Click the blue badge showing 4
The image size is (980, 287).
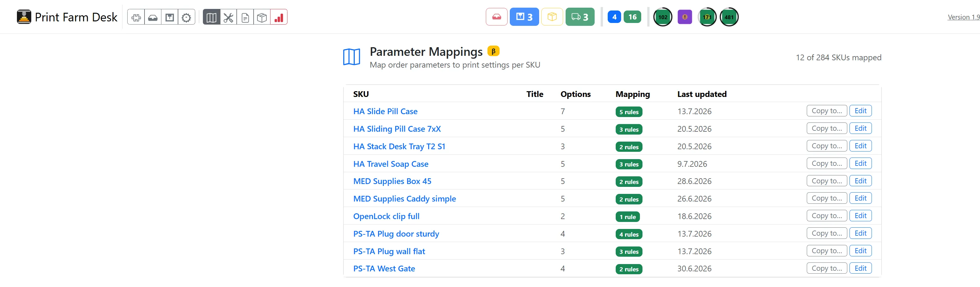(x=614, y=17)
